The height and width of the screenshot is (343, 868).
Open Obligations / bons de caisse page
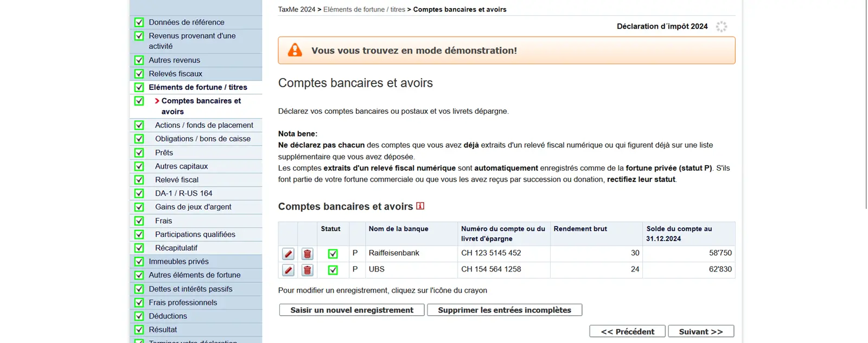[203, 139]
